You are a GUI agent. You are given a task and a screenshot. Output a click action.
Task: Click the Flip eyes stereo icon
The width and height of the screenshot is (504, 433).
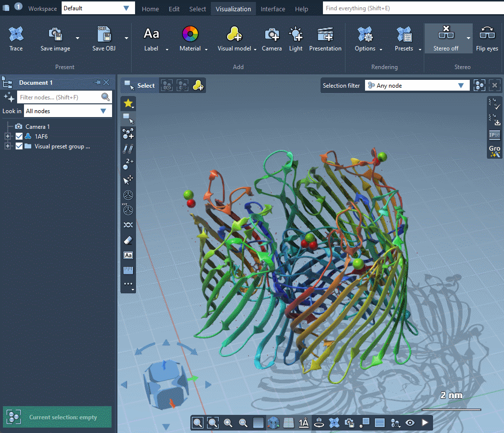tap(487, 38)
